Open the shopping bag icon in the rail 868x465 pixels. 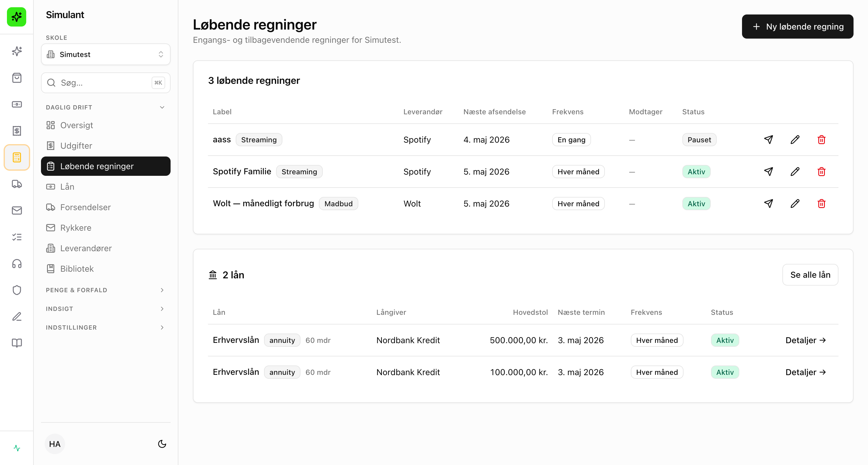17,78
